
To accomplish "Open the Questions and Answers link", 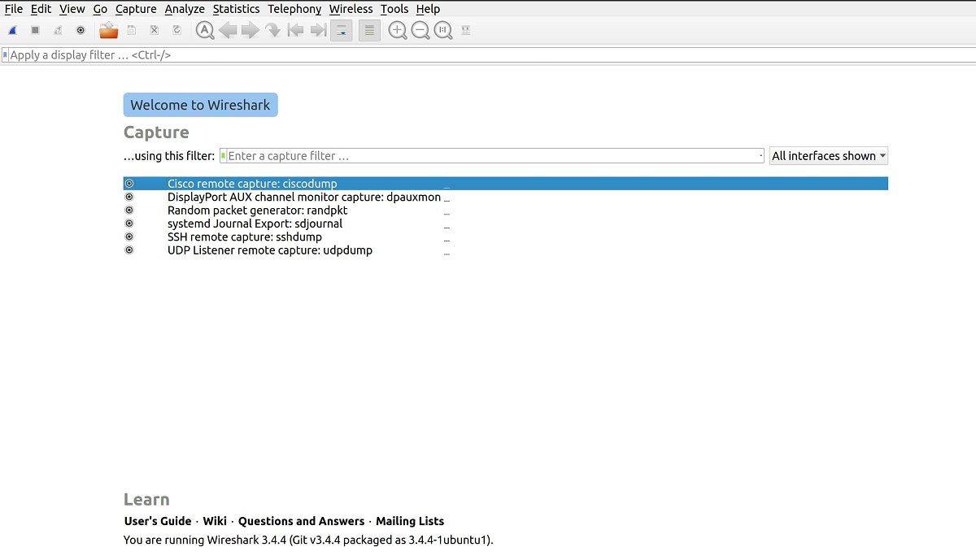I will pos(301,521).
